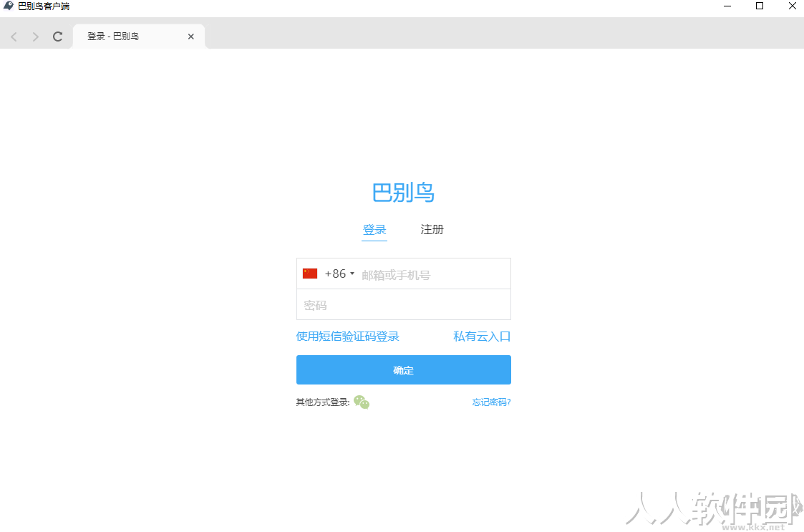Close the 巴别鸟客户端 window

pos(793,6)
